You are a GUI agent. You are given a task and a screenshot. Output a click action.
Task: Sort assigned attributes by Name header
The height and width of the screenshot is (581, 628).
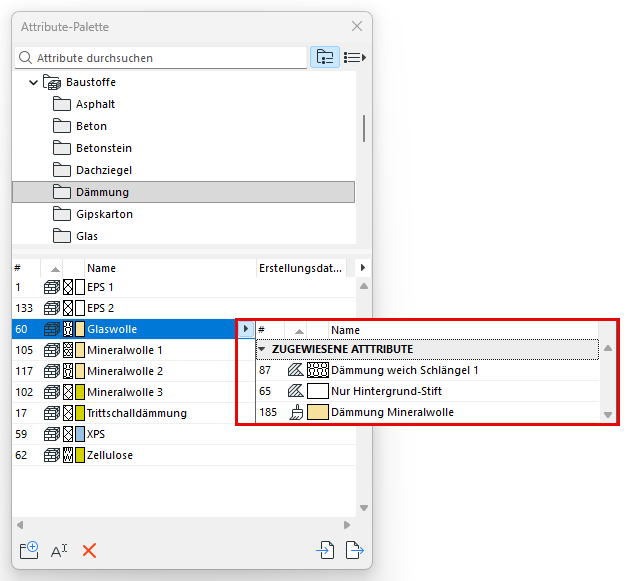tap(464, 330)
